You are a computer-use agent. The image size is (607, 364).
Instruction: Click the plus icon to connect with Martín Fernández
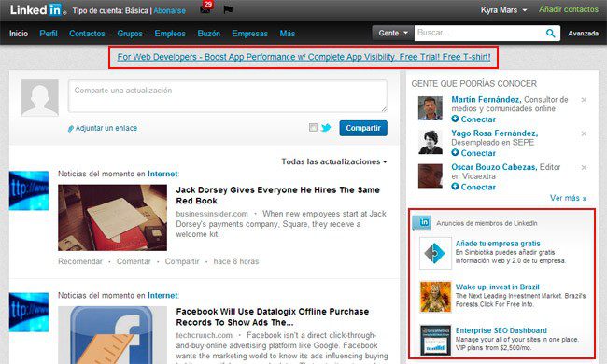click(x=456, y=119)
